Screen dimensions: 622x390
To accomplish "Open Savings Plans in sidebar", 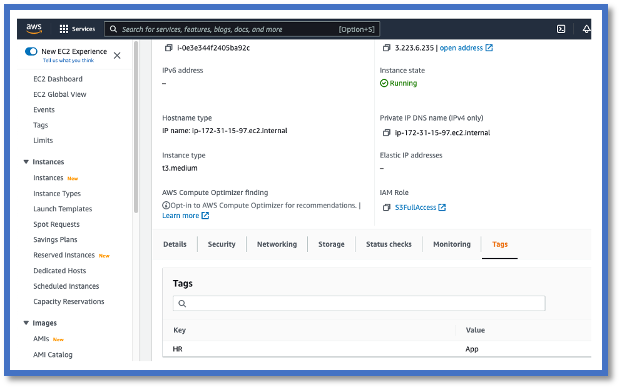I will 55,240.
